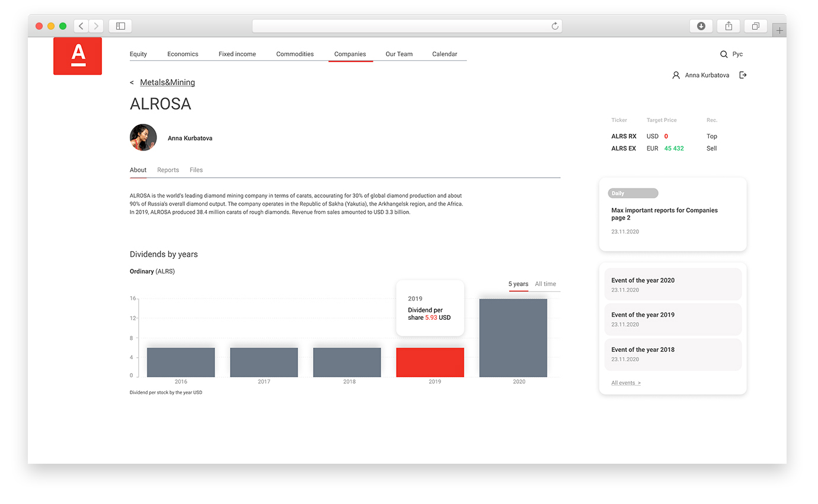Click the red 2019 dividend bar
The height and width of the screenshot is (504, 818).
click(430, 362)
